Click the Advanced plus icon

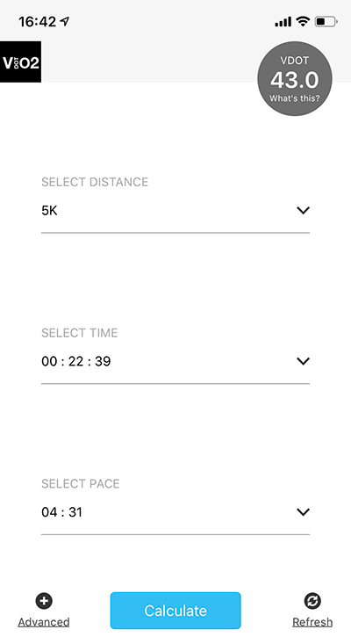44,601
